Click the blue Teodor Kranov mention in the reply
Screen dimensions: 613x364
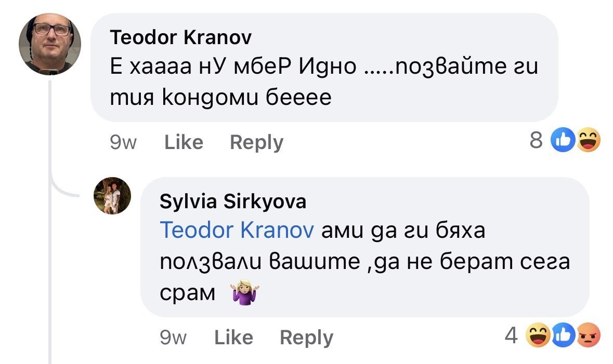(237, 230)
